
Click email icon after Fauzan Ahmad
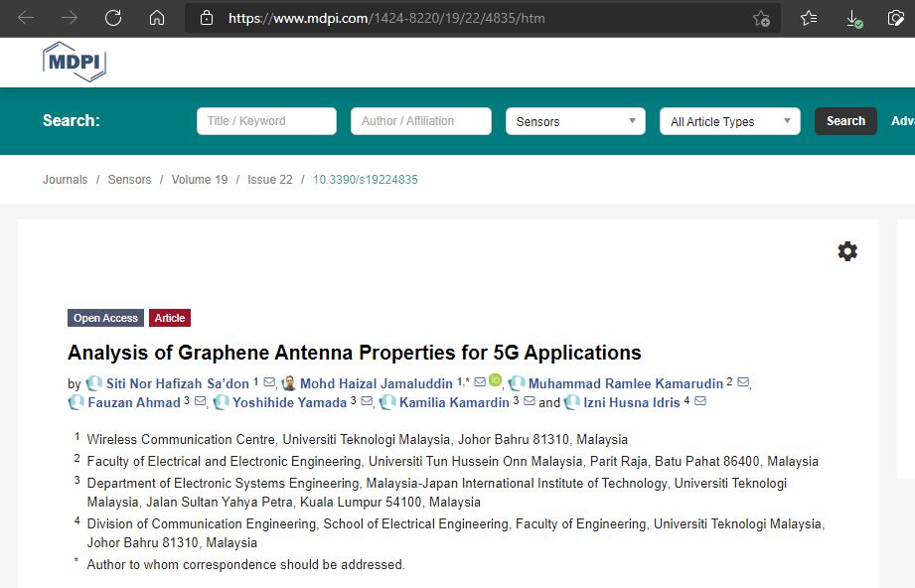[200, 401]
